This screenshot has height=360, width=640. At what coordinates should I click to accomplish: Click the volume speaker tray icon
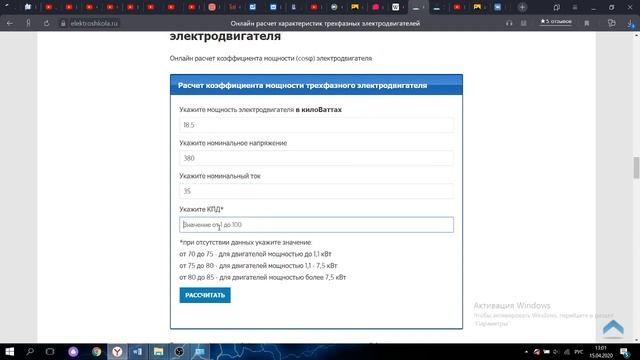click(556, 352)
